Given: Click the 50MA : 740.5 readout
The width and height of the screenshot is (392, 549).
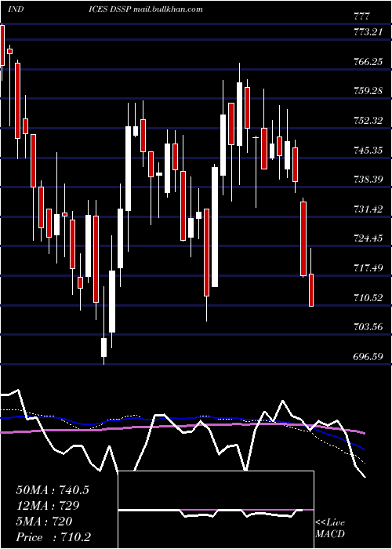Looking at the screenshot, I should point(53,490).
